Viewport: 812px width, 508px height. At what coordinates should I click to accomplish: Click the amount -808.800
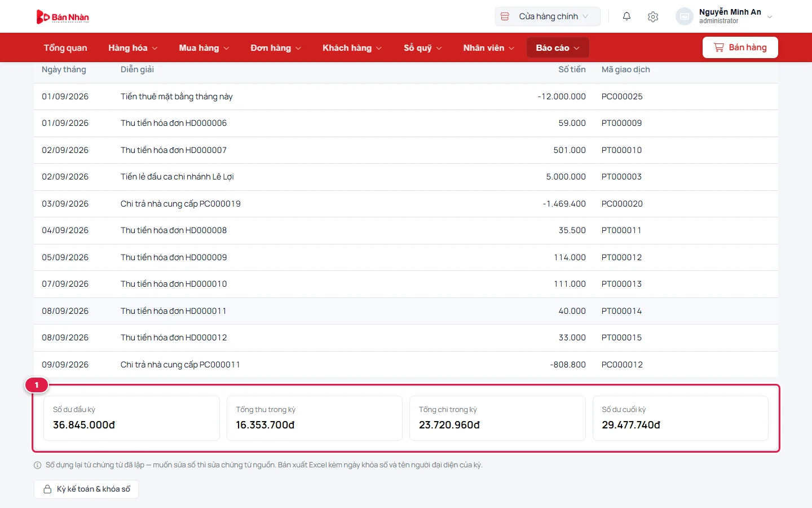coord(568,365)
